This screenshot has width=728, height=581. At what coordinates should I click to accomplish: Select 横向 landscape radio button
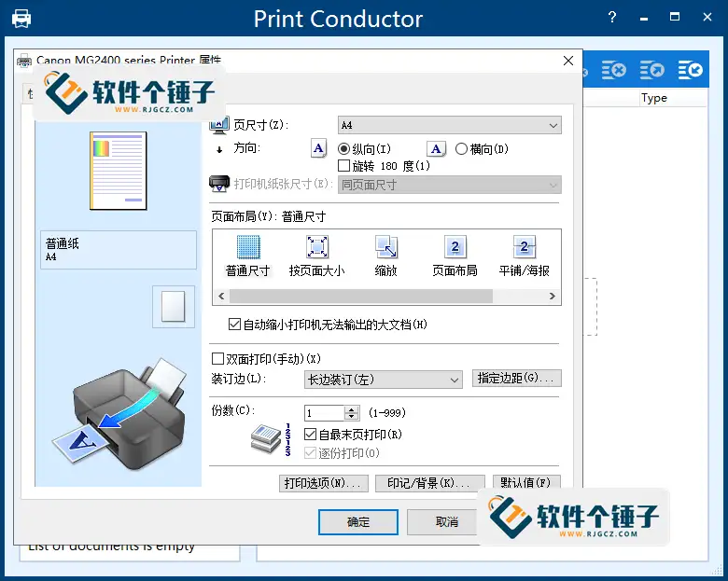[x=461, y=149]
